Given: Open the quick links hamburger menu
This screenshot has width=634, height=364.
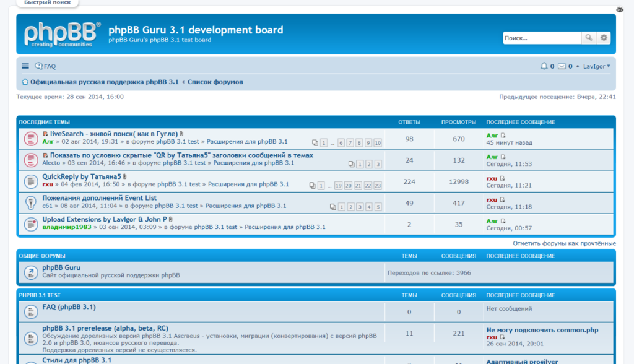Looking at the screenshot, I should click(x=25, y=66).
